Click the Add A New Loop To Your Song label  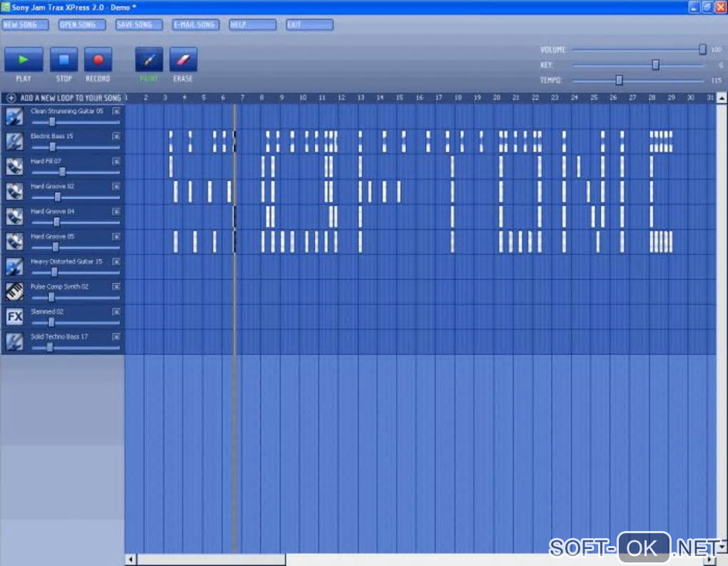(x=71, y=98)
